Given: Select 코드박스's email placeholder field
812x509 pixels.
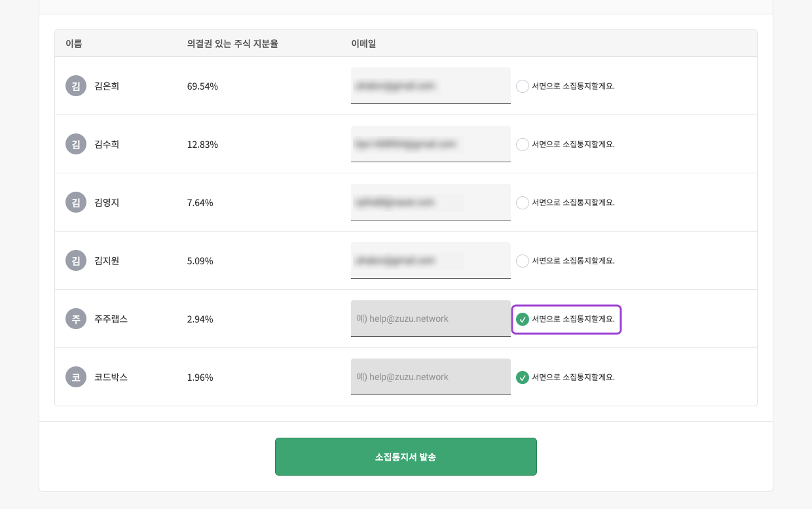Looking at the screenshot, I should 430,376.
